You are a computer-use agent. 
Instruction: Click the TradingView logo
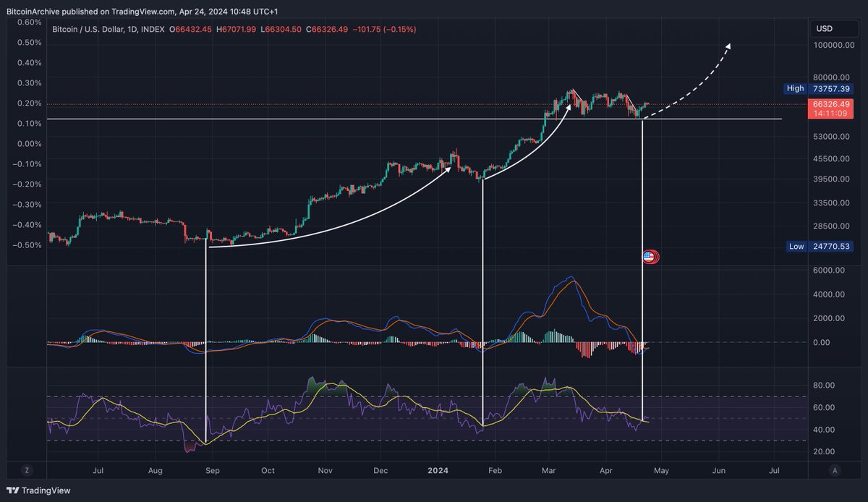(x=39, y=490)
